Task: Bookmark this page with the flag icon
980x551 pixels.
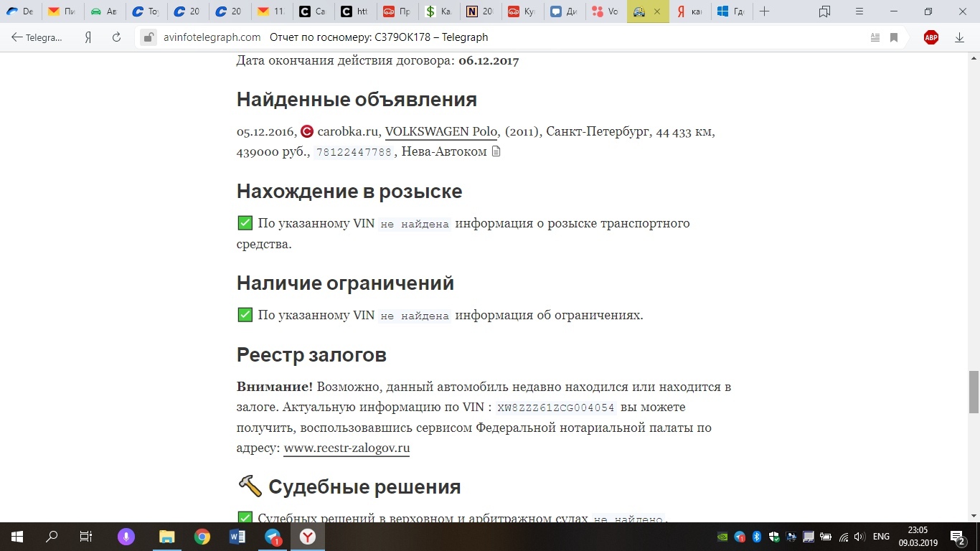Action: (x=894, y=37)
